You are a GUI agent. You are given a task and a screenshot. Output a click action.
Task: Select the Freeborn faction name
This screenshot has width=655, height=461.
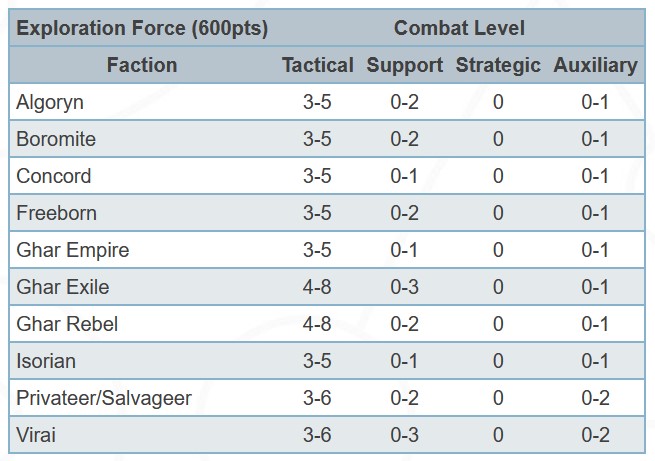(x=56, y=213)
